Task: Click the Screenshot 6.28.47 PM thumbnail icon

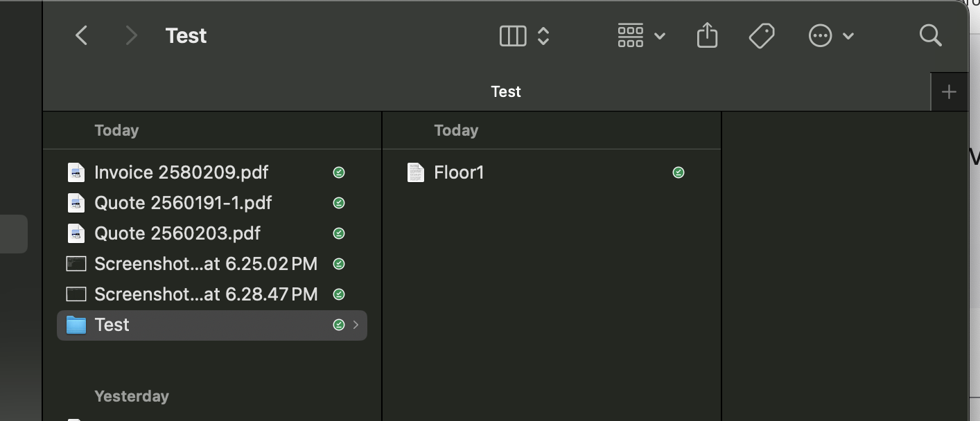Action: 76,294
